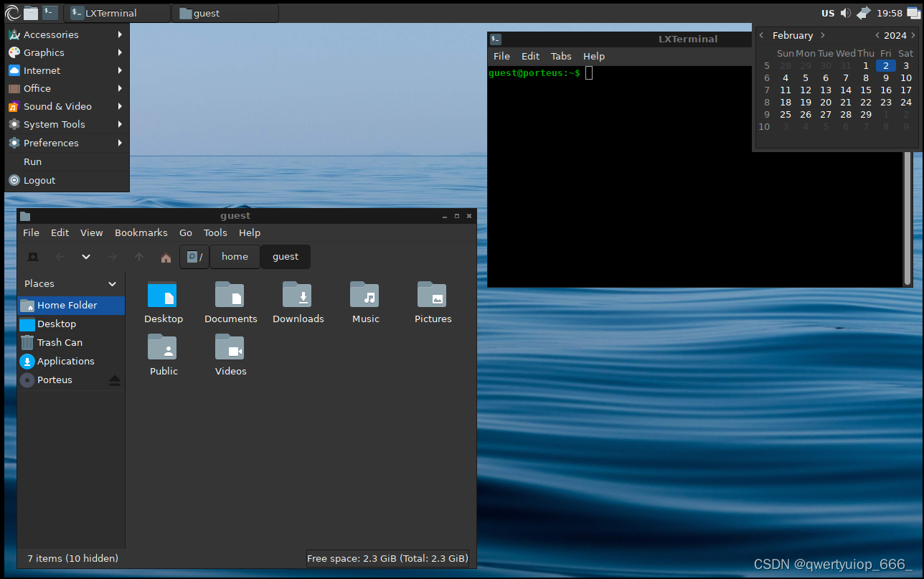Click the new tab icon in the file manager toolbar
Screen dimensions: 924x579
tap(32, 257)
